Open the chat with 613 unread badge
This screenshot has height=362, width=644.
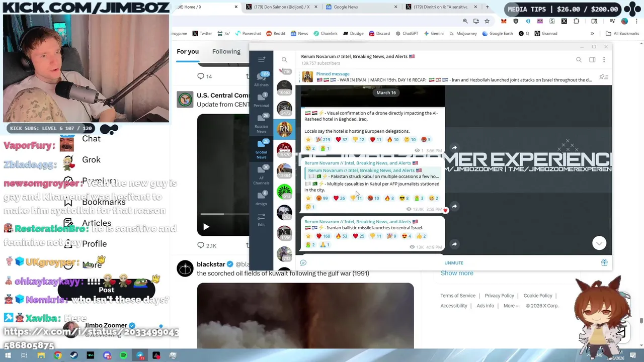(284, 192)
